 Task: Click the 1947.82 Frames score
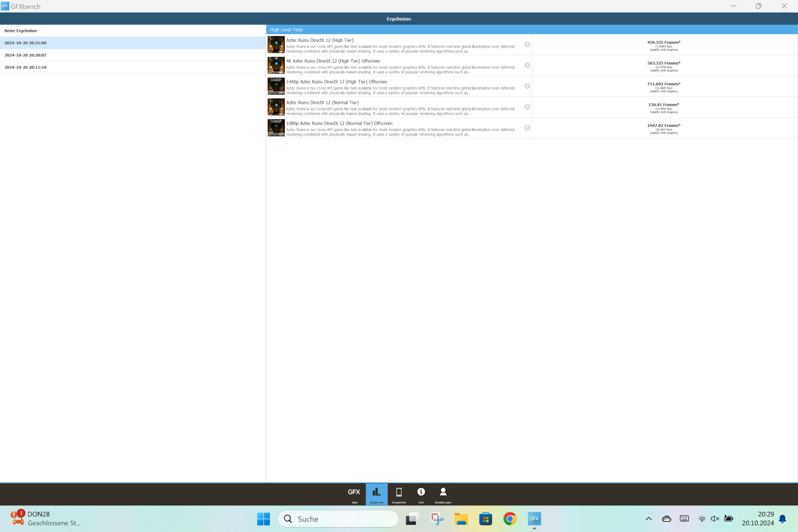pyautogui.click(x=664, y=125)
